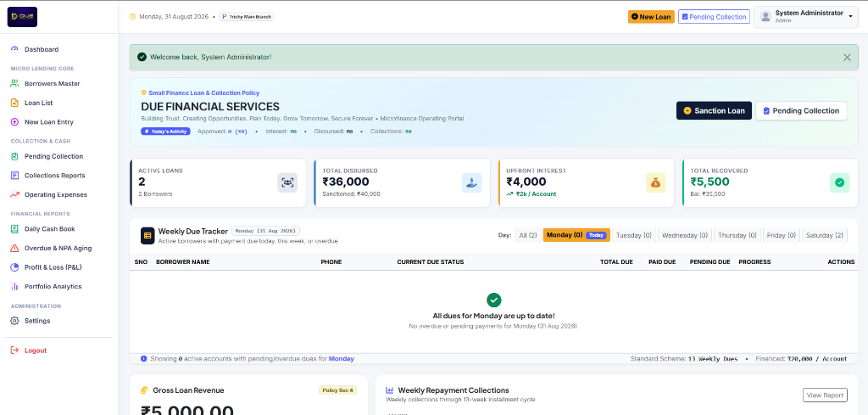
Task: Click Pending Collection button in the banner
Action: pos(801,111)
